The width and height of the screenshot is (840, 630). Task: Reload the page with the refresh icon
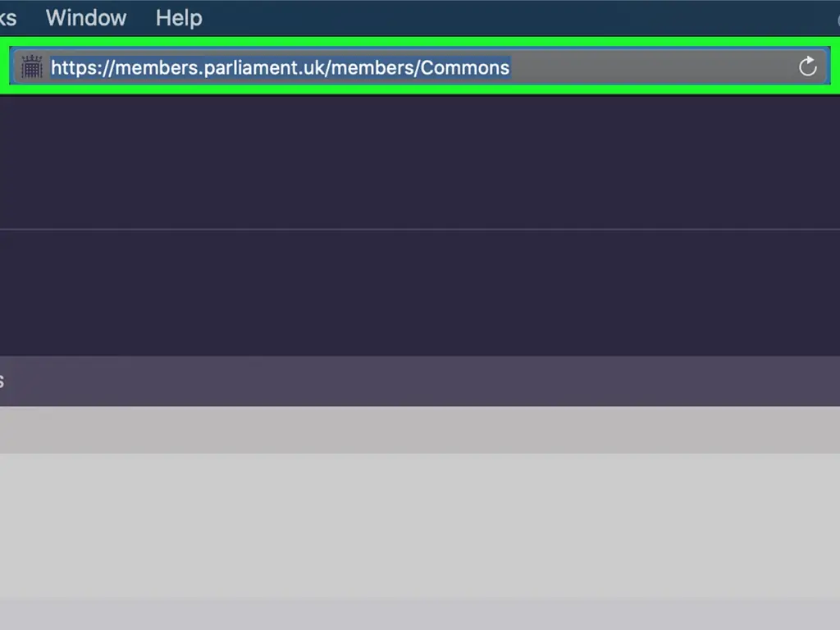808,67
